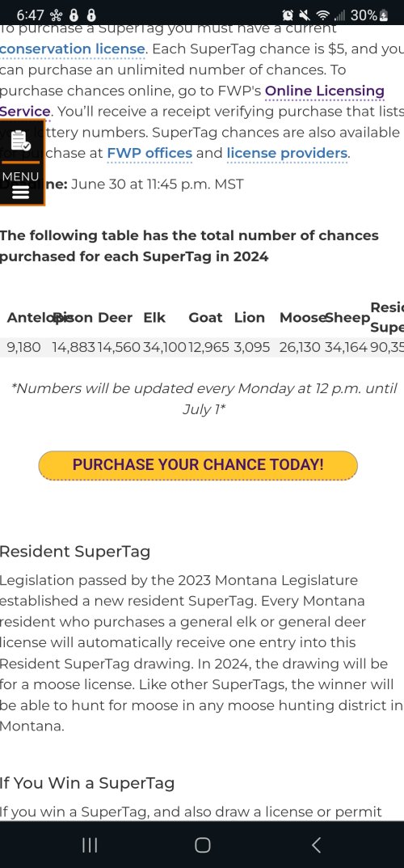
Task: Tap the Lion column header
Action: pos(249,318)
